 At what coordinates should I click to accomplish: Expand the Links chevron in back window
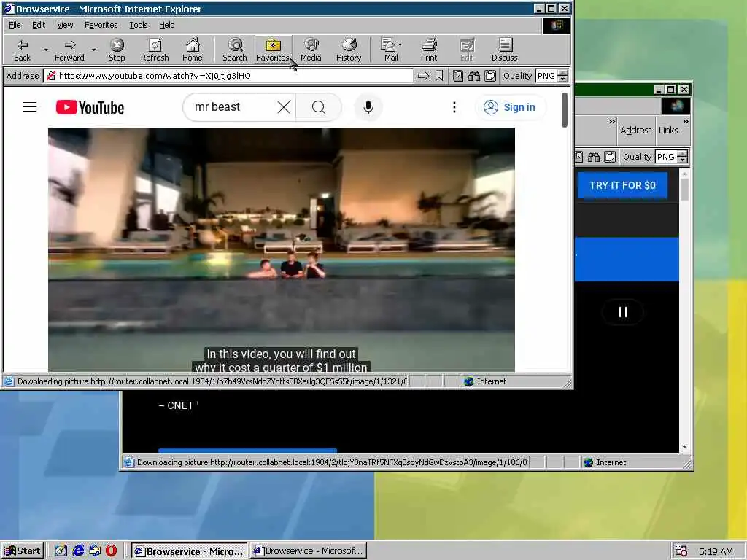click(x=685, y=122)
